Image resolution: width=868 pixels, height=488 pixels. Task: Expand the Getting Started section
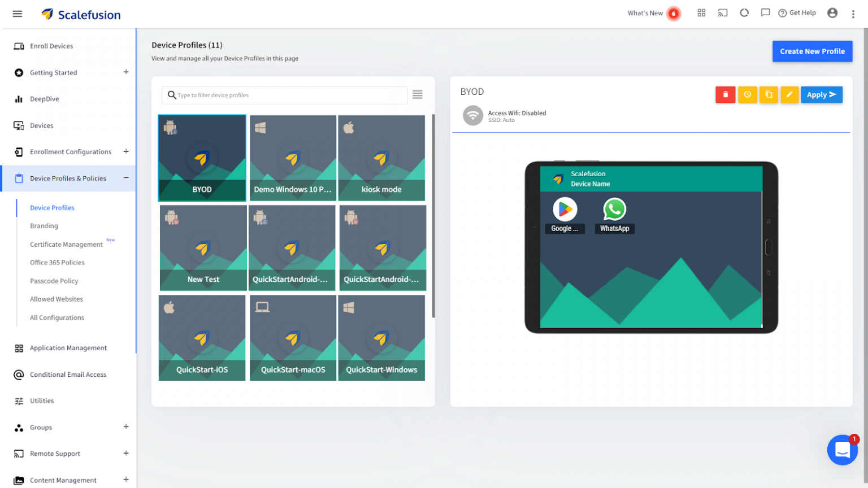click(126, 72)
